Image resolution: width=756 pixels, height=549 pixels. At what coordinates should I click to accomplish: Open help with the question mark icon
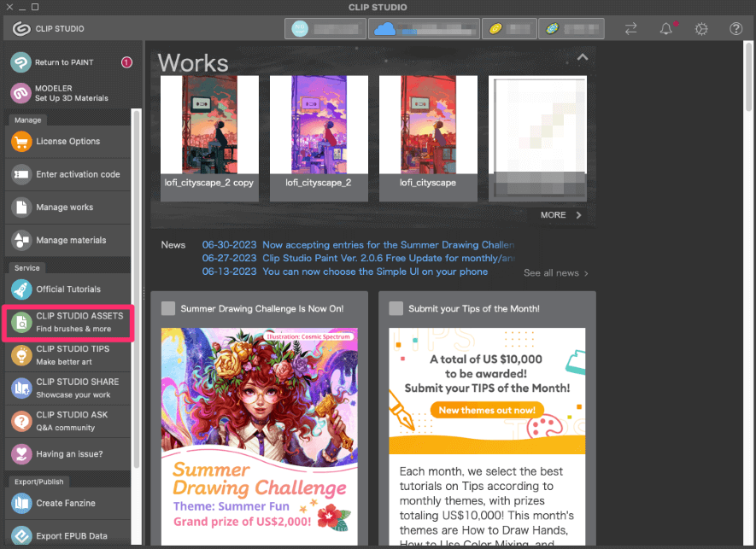point(735,28)
